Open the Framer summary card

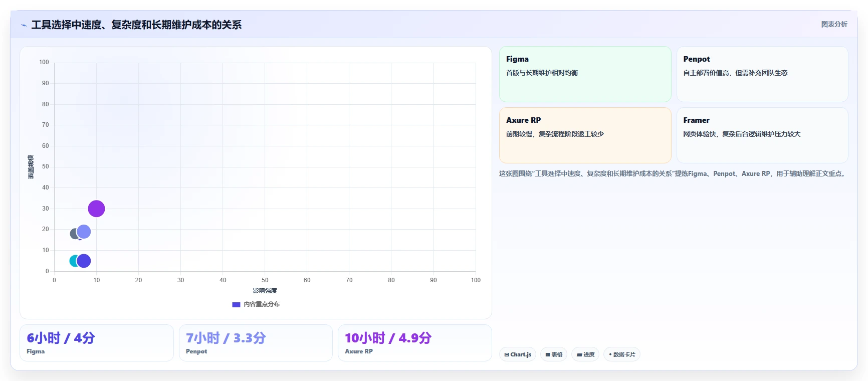(762, 135)
